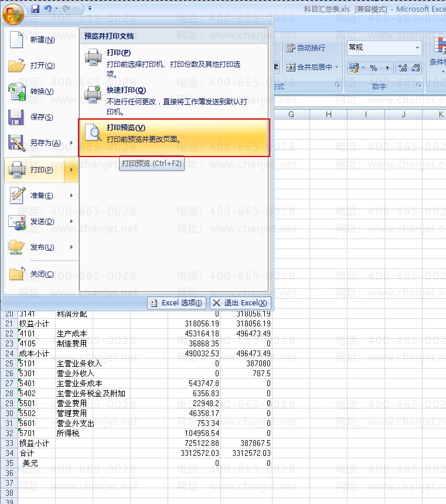Apply percent style (%) format
This screenshot has height=504, width=446.
pos(373,68)
